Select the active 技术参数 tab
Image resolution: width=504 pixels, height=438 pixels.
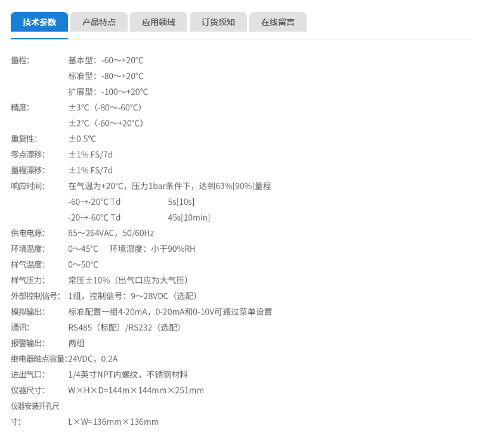point(39,21)
